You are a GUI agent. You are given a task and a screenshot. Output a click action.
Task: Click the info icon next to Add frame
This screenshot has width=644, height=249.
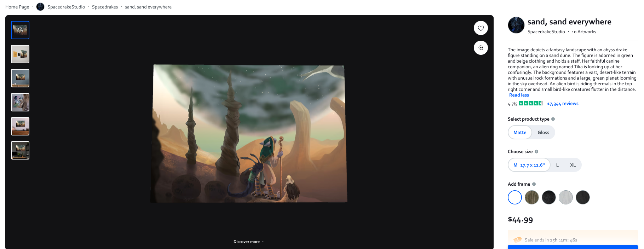pyautogui.click(x=534, y=184)
